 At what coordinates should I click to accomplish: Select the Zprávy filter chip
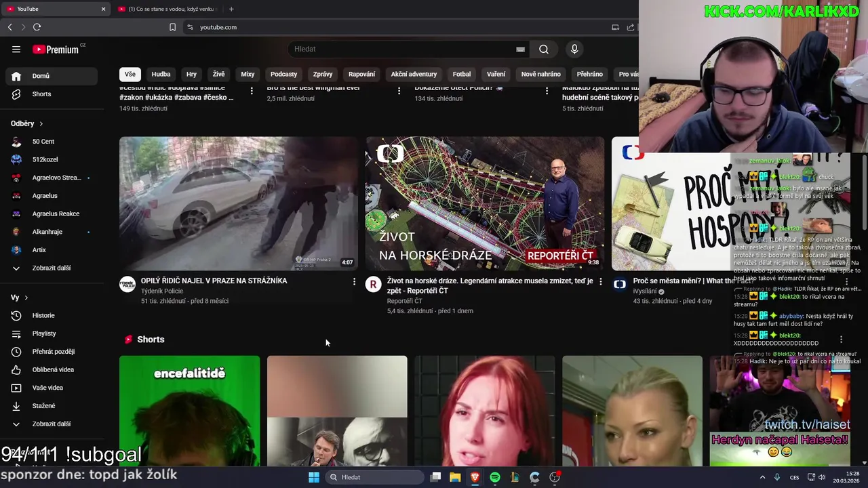click(x=323, y=74)
